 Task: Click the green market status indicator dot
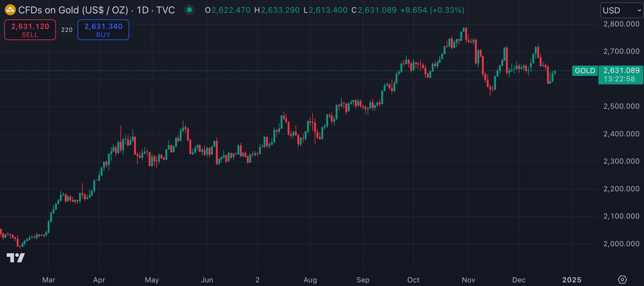(189, 10)
